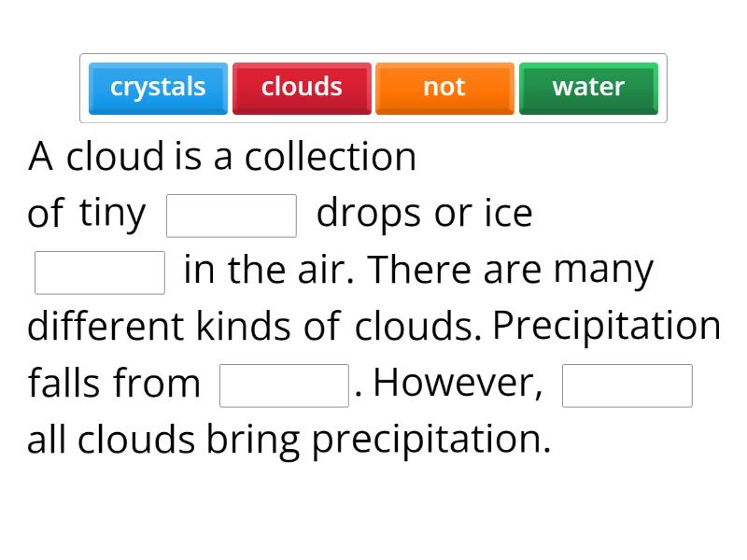Click the word "many" in the passage
Viewport: 747px width, 560px height.
point(603,271)
